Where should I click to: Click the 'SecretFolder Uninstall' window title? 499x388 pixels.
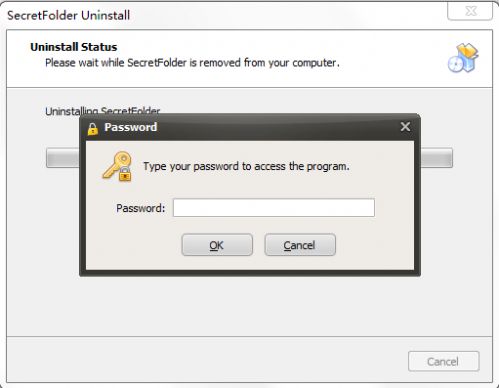point(69,15)
